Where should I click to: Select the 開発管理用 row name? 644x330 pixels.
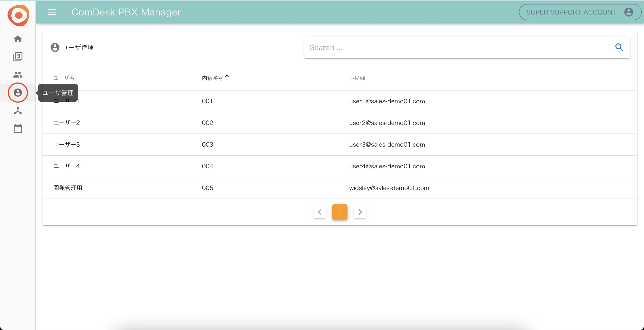(x=68, y=188)
